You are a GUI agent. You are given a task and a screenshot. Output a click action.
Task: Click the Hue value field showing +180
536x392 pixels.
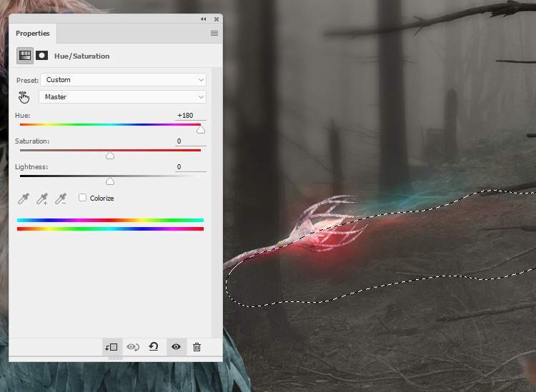(190, 116)
